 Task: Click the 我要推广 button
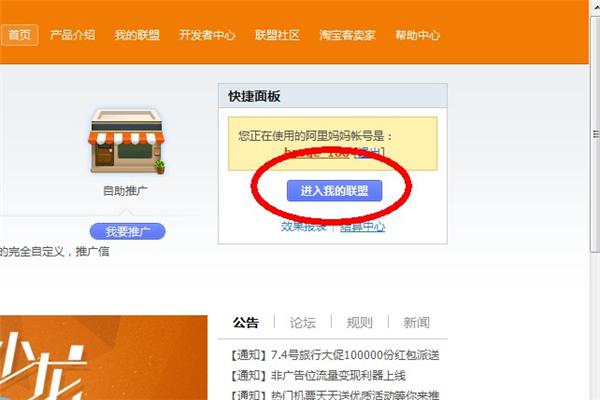(127, 232)
